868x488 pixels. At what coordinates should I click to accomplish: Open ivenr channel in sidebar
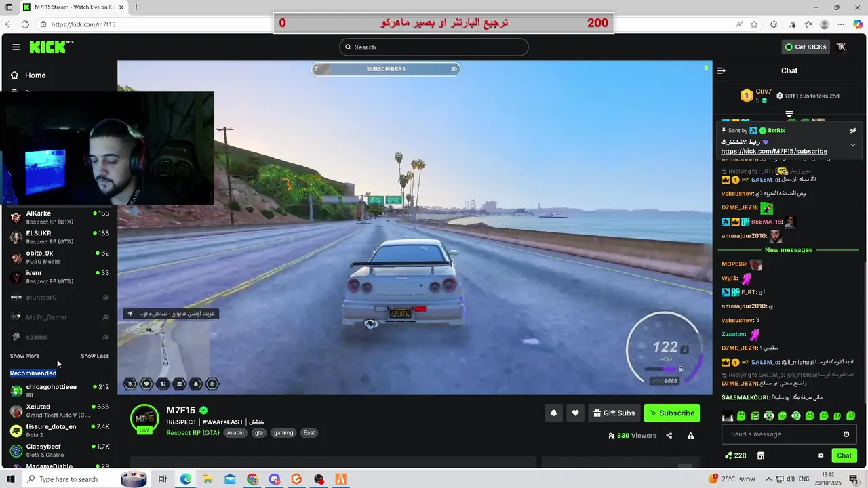point(60,277)
